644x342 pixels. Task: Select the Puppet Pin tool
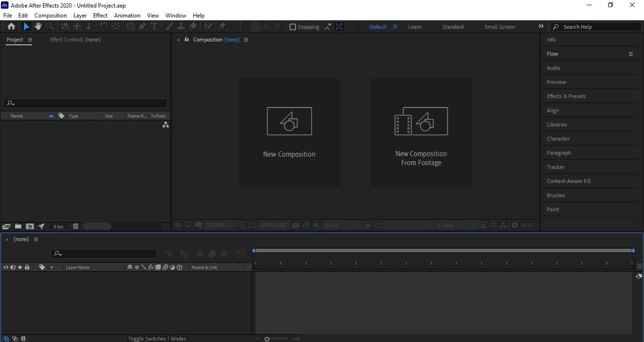tap(222, 26)
